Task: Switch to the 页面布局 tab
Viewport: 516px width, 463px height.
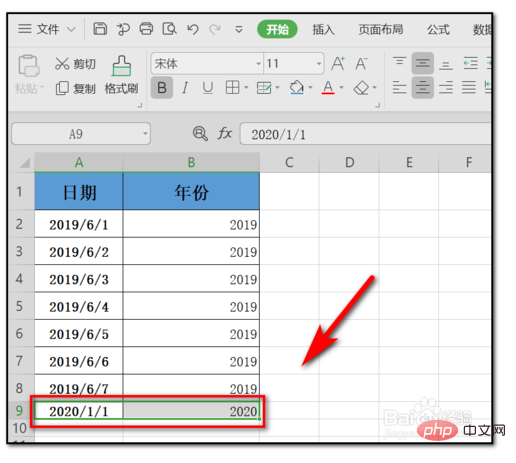Action: point(381,29)
